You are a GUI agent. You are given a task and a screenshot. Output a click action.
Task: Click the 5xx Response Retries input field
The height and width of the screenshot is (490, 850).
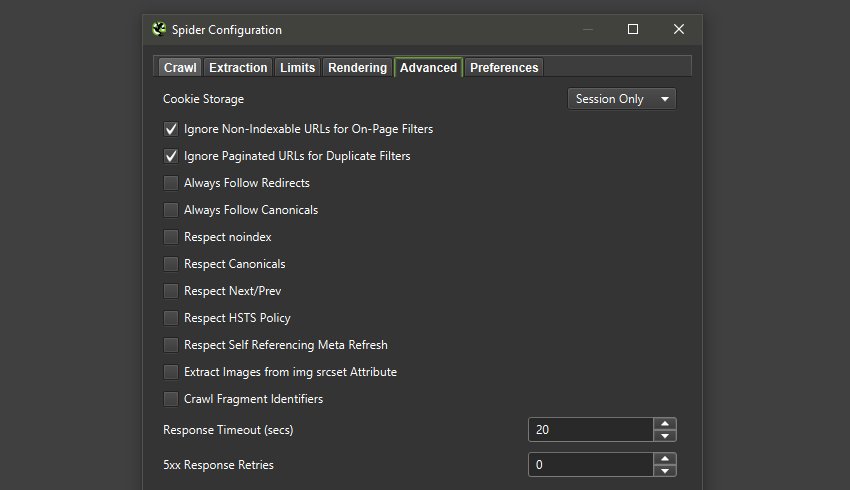(x=590, y=465)
